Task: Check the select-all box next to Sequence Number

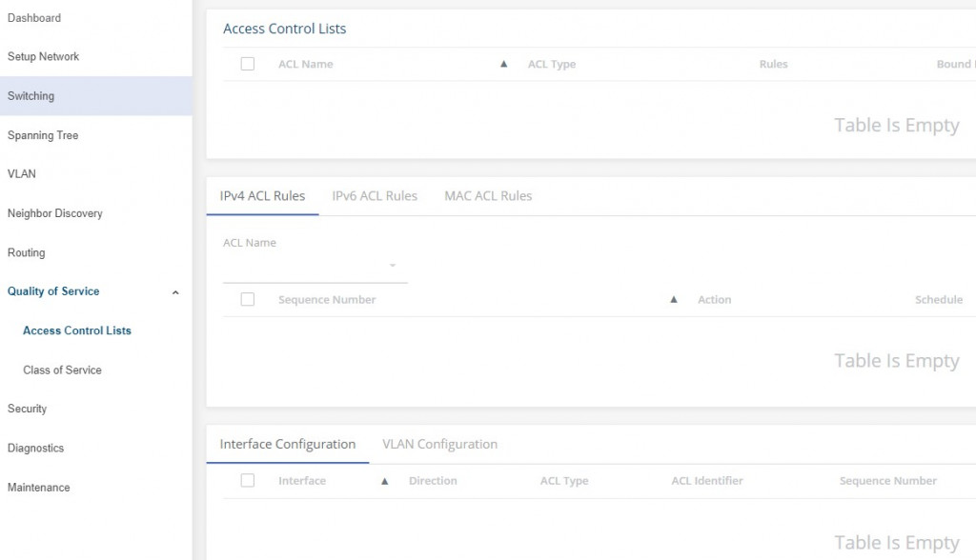Action: pos(248,299)
